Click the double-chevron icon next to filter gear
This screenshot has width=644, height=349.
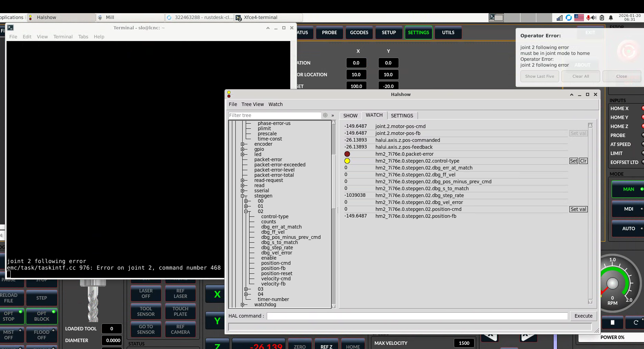pos(333,115)
